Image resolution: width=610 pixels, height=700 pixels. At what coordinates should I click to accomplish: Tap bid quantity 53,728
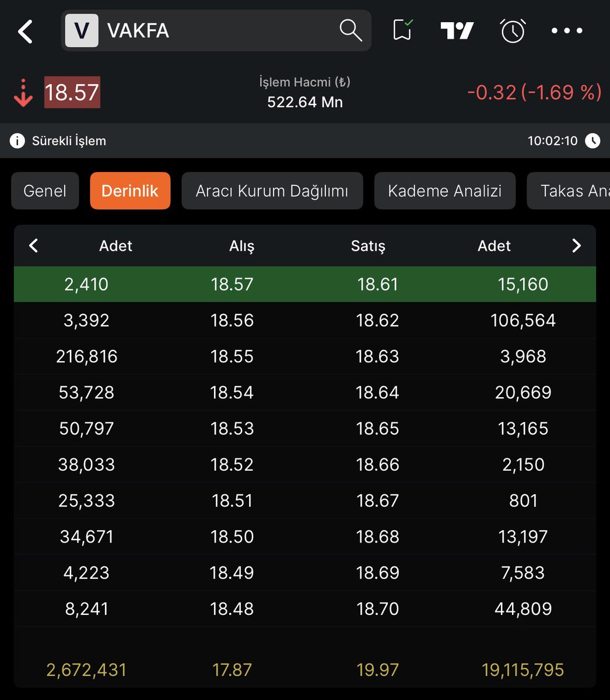tap(86, 393)
